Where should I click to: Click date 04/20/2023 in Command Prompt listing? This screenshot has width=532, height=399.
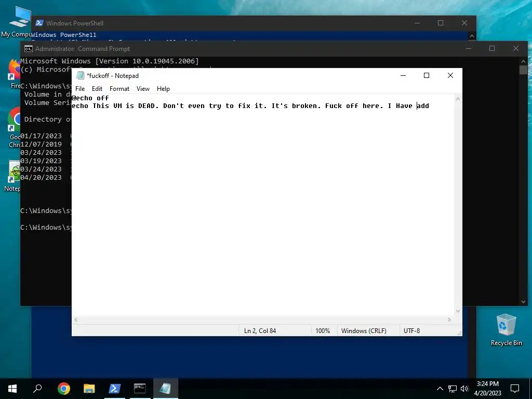(x=41, y=178)
